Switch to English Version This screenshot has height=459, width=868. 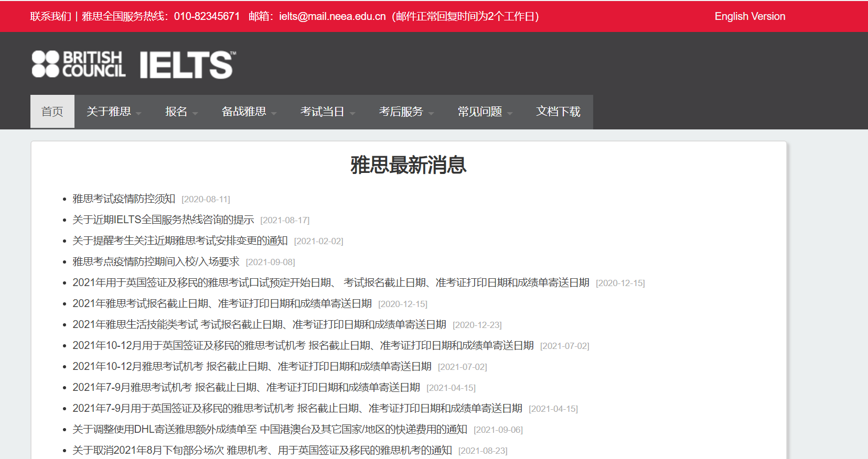click(x=750, y=16)
